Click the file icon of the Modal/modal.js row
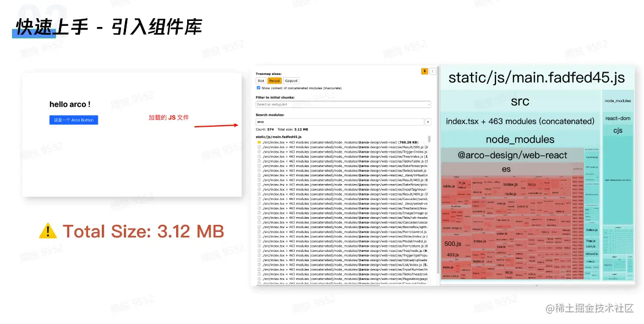Screen dimensions: 644x324 click(x=259, y=241)
